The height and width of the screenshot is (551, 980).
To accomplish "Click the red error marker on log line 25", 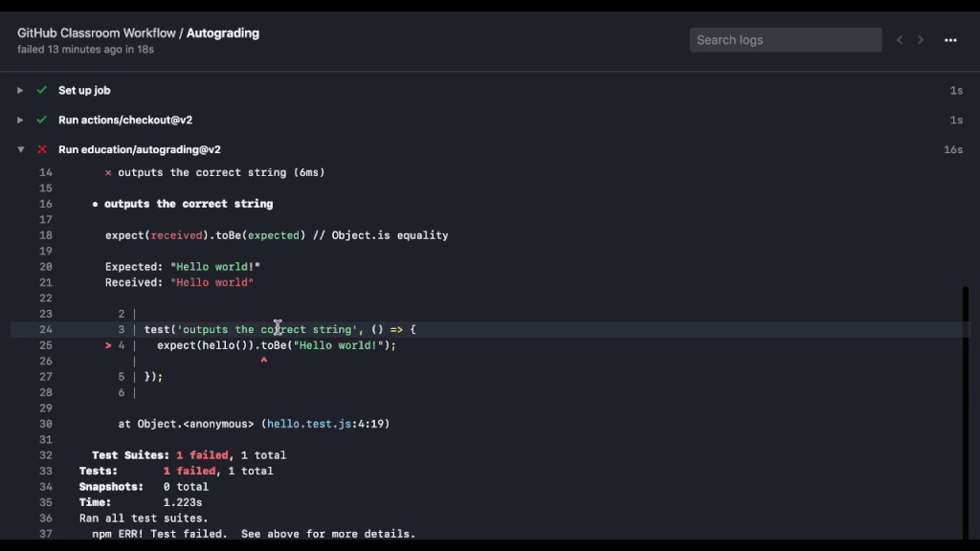I will tap(109, 345).
